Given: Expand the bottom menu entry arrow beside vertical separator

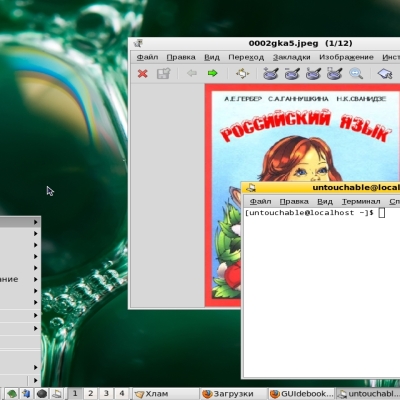Looking at the screenshot, I should point(36,380).
